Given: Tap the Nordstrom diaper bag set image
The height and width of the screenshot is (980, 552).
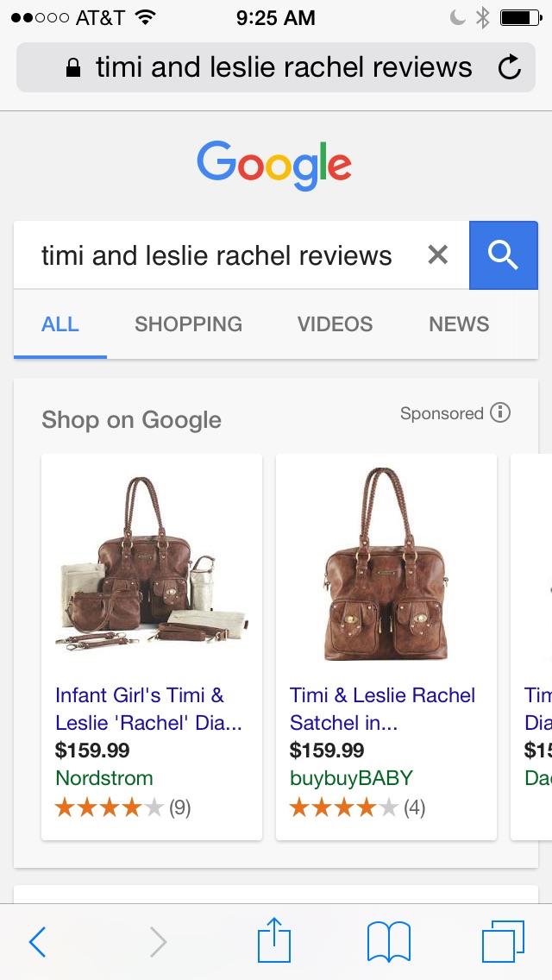Looking at the screenshot, I should point(152,564).
